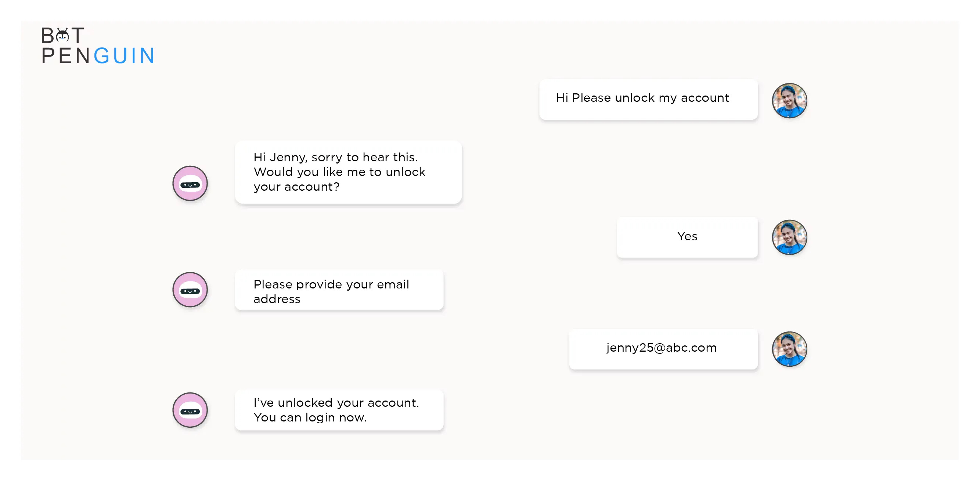The width and height of the screenshot is (980, 481).
Task: Click the blue 'GUIN' letters in the logo
Action: point(124,56)
